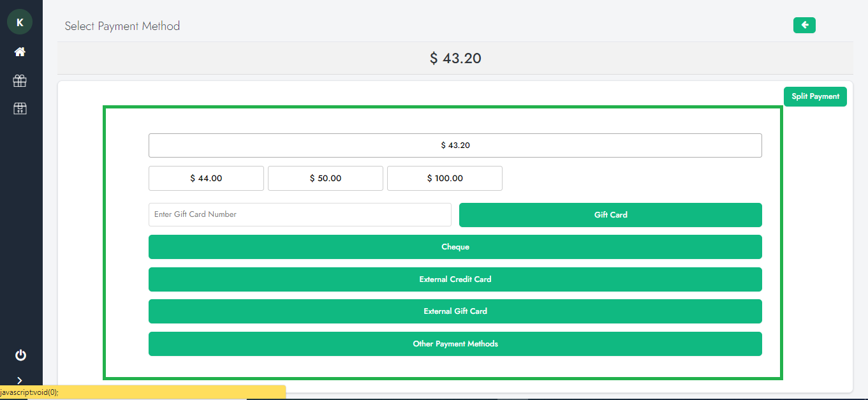Click the Select Payment Method page title
Screen dimensions: 868x400
coord(122,26)
